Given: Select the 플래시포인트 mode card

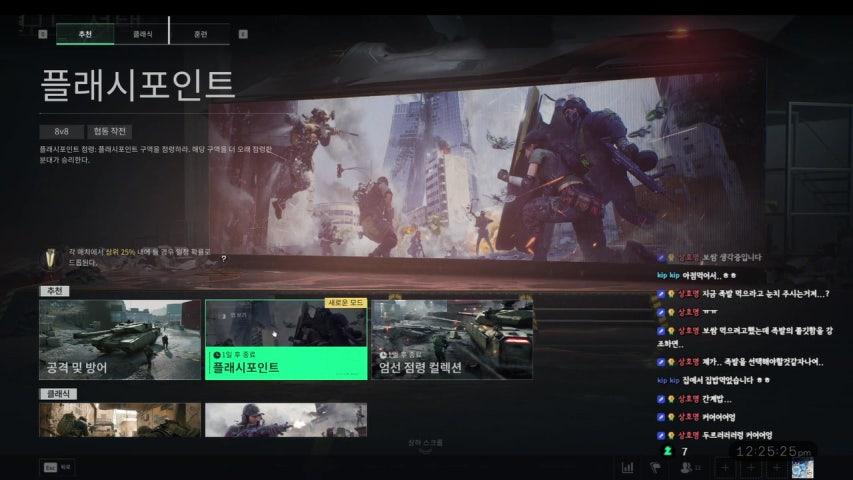Looking at the screenshot, I should 286,340.
